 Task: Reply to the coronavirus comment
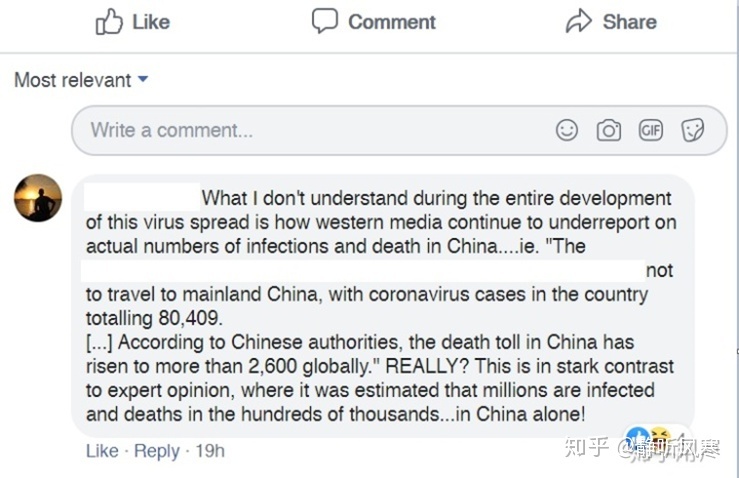pos(156,451)
